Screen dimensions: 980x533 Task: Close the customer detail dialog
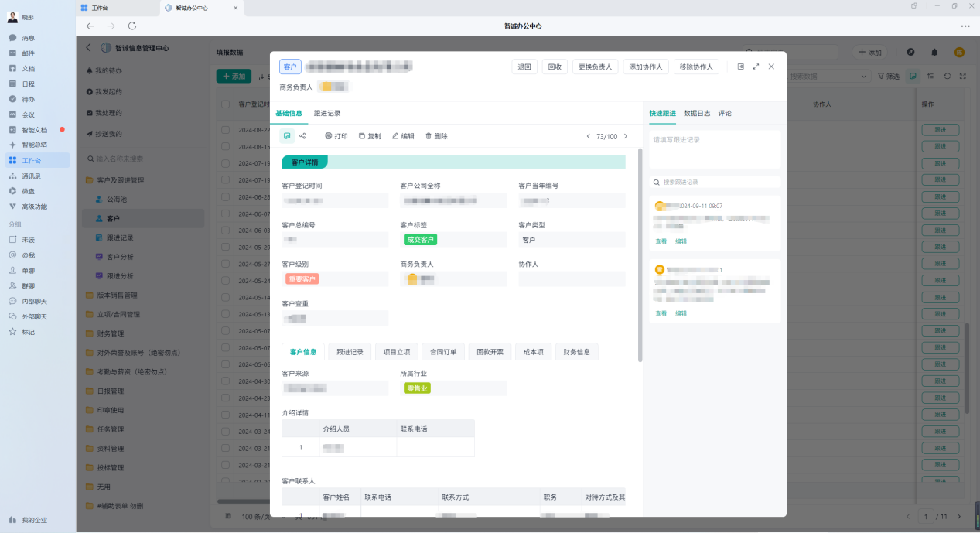point(771,67)
